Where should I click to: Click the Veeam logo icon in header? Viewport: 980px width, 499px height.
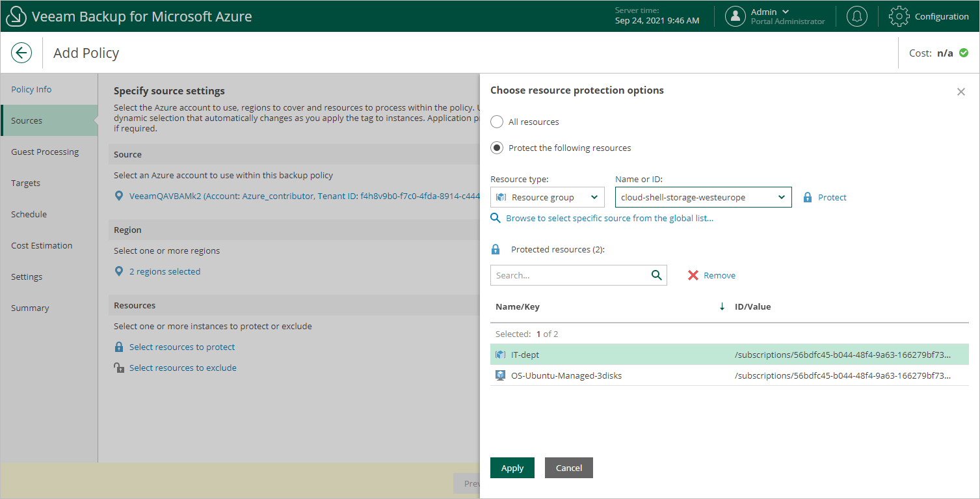[16, 16]
